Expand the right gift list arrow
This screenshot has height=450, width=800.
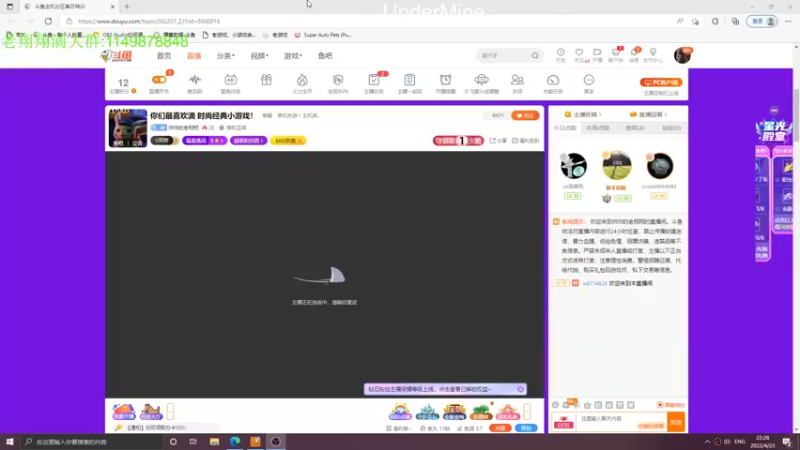coord(527,411)
